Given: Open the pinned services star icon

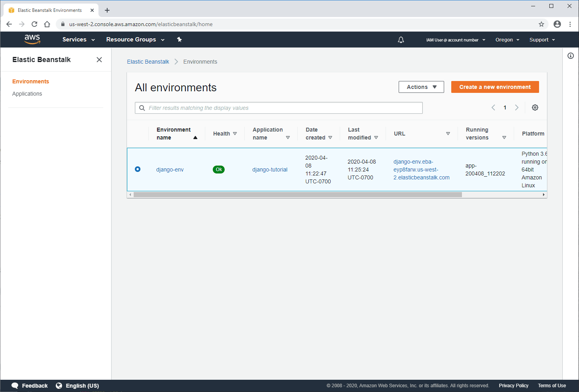Looking at the screenshot, I should coord(180,40).
